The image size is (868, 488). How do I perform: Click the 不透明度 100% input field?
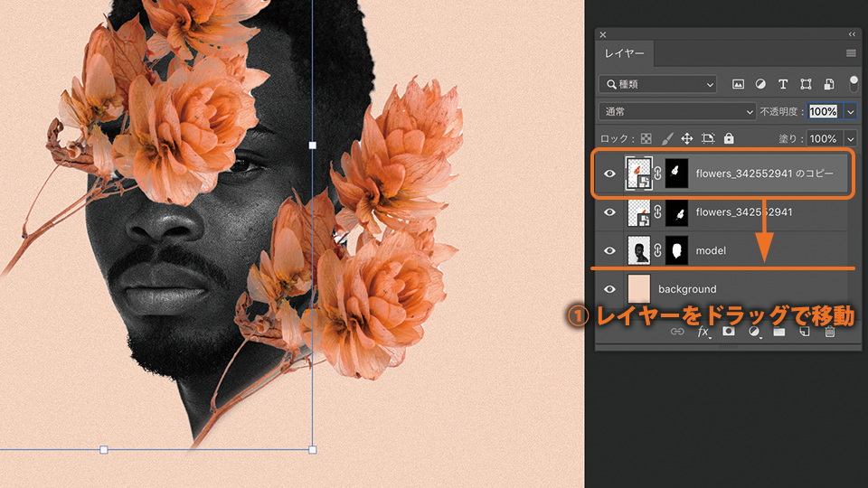tap(824, 111)
